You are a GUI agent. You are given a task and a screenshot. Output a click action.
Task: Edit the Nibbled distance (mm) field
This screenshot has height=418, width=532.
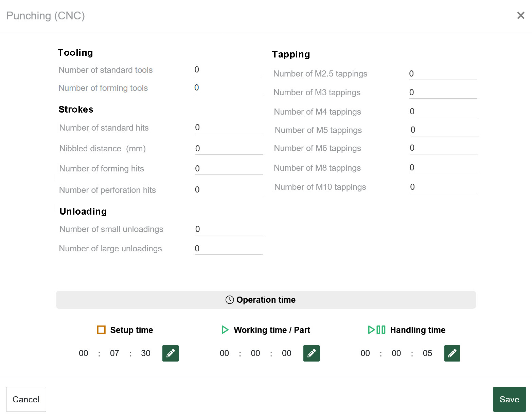(229, 149)
